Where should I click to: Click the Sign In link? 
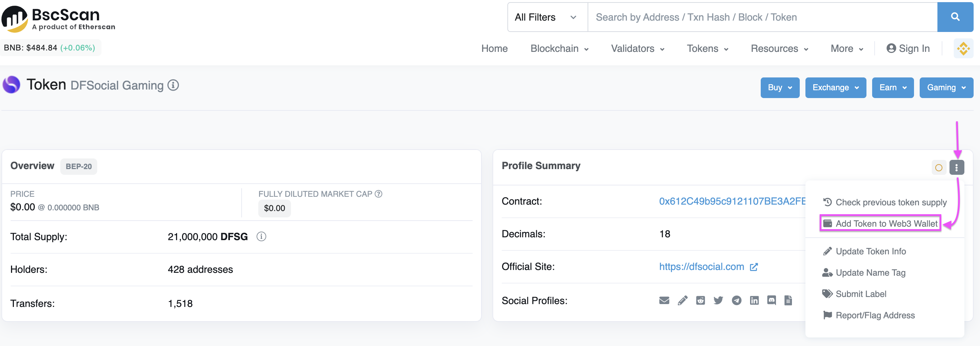908,49
